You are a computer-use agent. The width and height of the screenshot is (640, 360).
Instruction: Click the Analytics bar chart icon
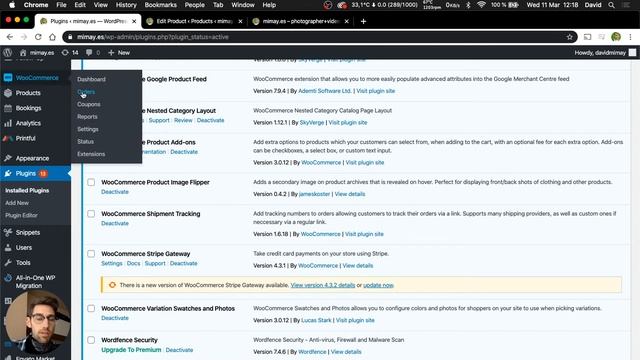pyautogui.click(x=8, y=123)
